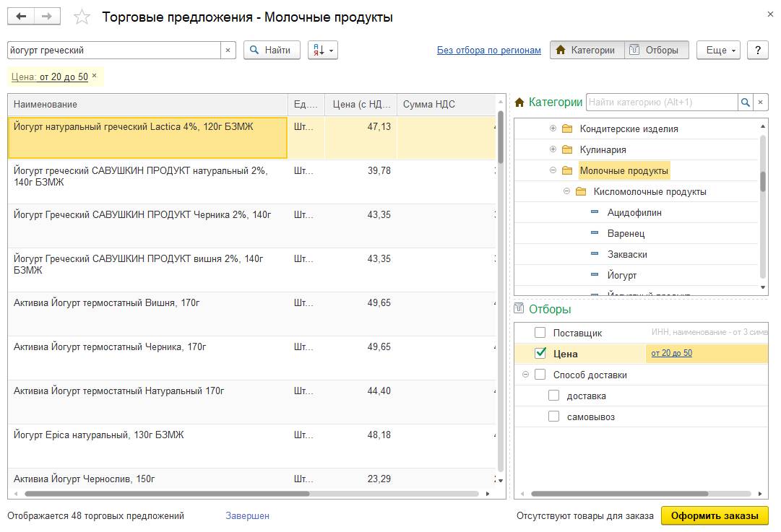
Task: Add page to favorites with star icon
Action: [82, 17]
